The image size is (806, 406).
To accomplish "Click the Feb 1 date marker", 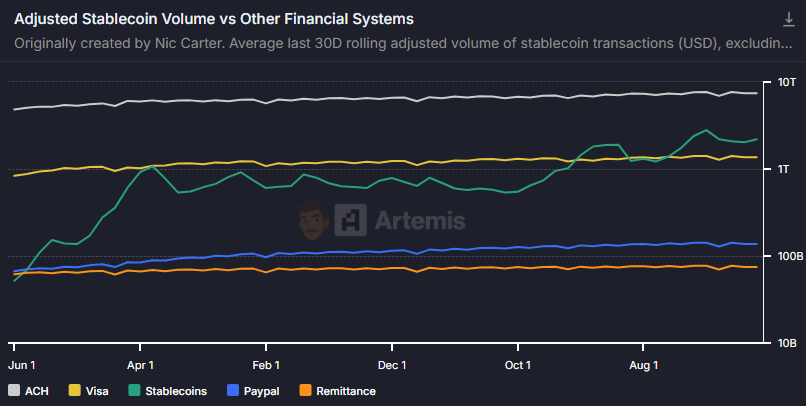I will point(266,365).
